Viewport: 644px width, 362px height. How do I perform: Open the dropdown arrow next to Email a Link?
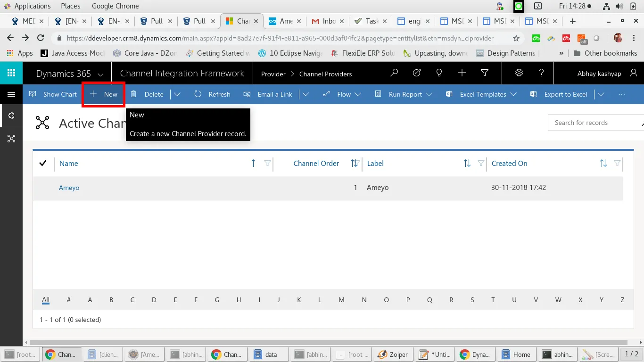click(306, 94)
